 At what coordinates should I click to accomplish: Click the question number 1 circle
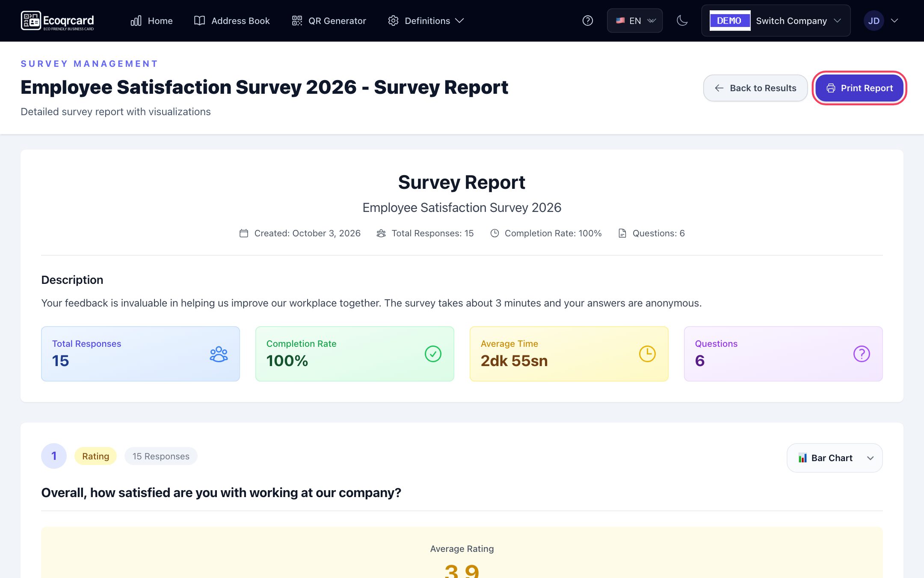click(x=54, y=456)
